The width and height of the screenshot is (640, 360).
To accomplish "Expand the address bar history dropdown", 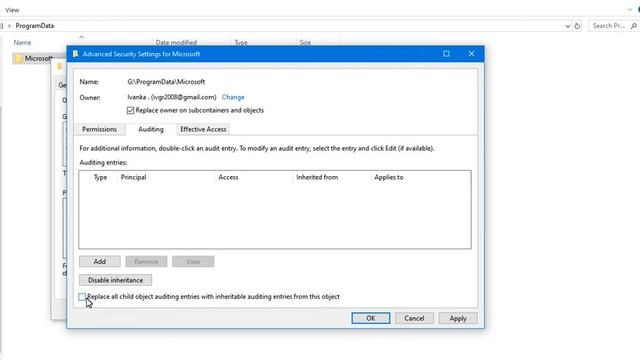I will 567,26.
